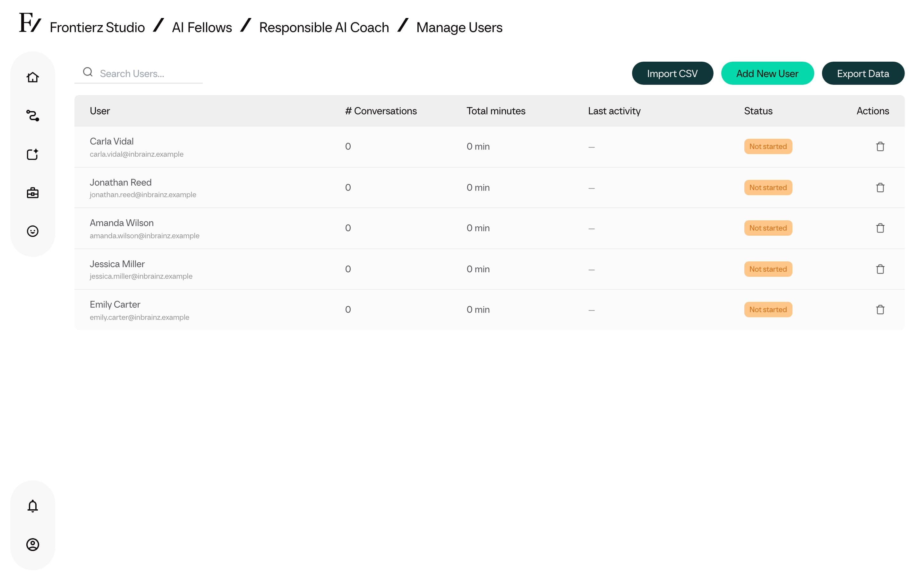Open the journey path icon in sidebar

point(32,116)
